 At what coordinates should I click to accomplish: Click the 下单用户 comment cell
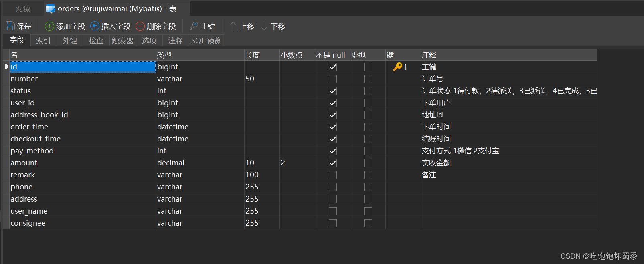coord(508,103)
